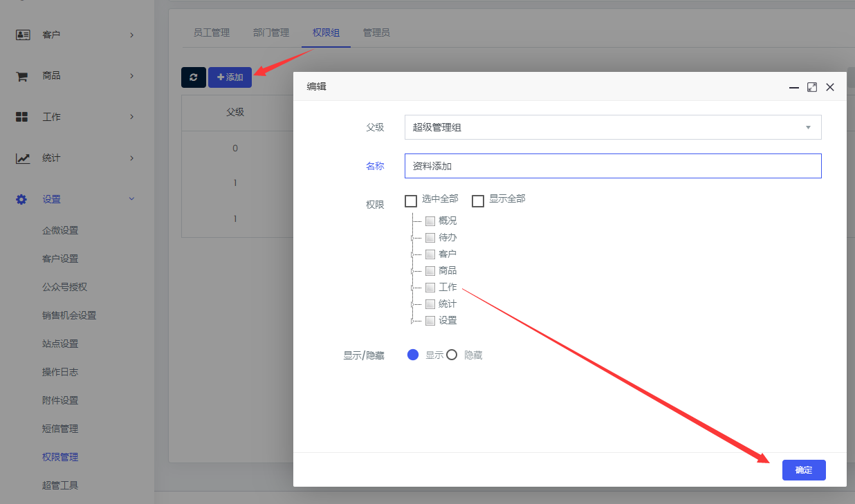Image resolution: width=855 pixels, height=504 pixels.
Task: Open 操作日志 in the sidebar
Action: pos(60,372)
